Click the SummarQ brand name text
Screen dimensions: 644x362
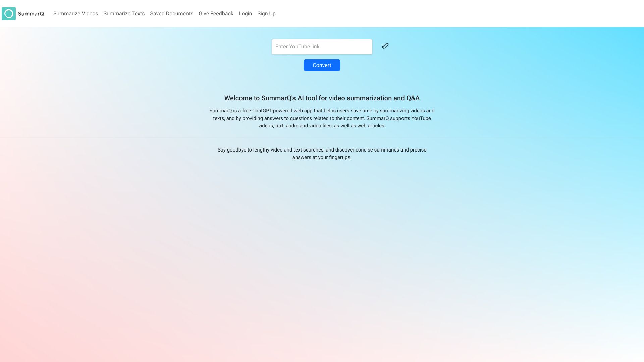31,14
